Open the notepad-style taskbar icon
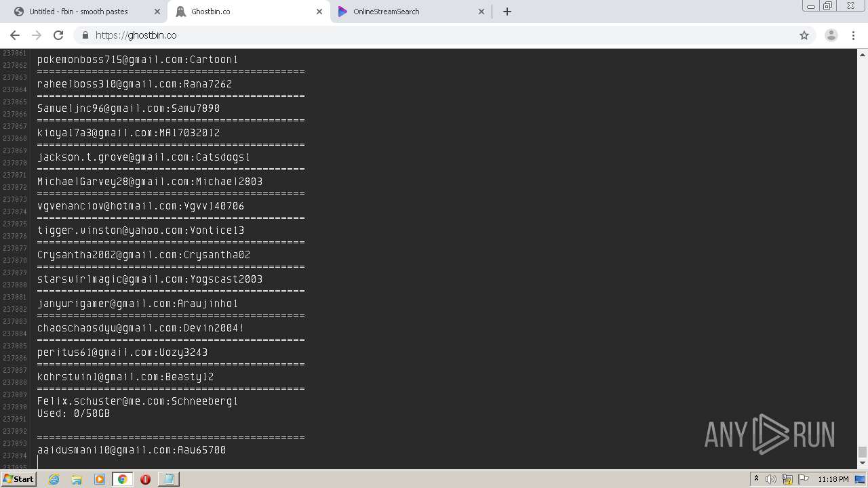Screen dimensions: 868x488 point(168,479)
